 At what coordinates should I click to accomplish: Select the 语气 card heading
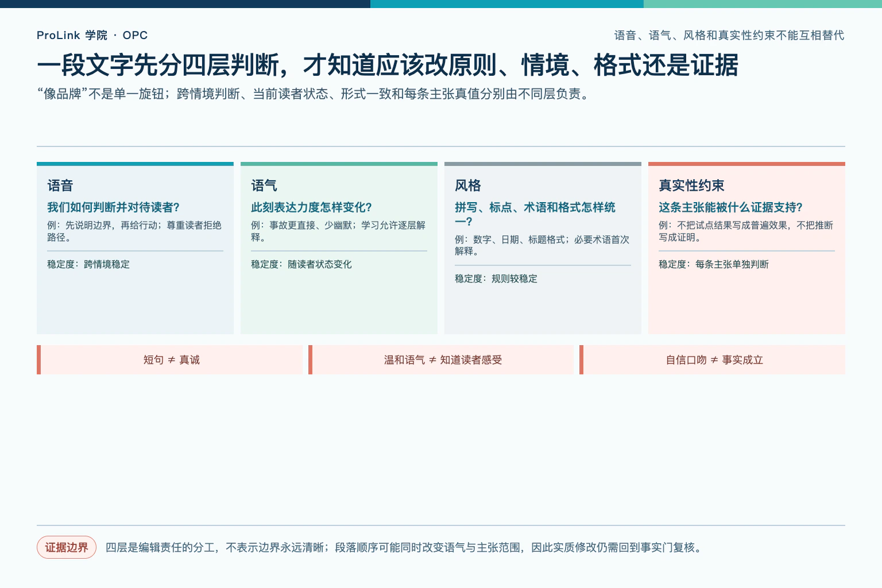(264, 185)
